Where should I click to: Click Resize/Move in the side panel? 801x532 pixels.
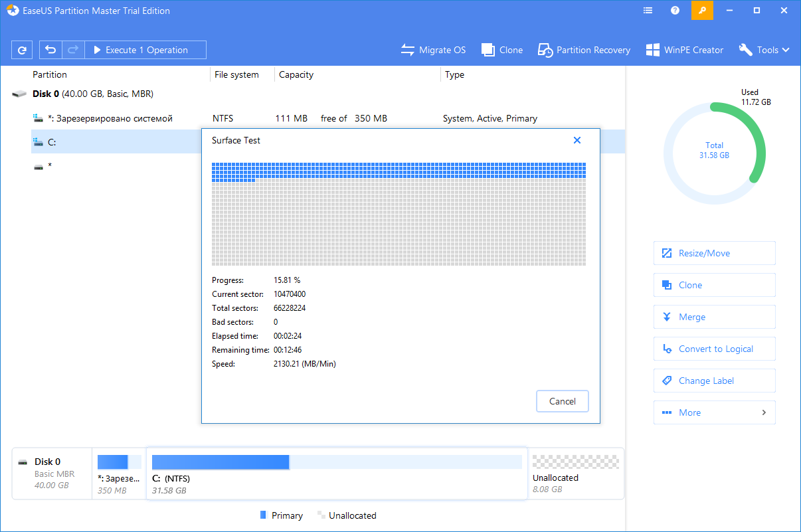pos(715,253)
